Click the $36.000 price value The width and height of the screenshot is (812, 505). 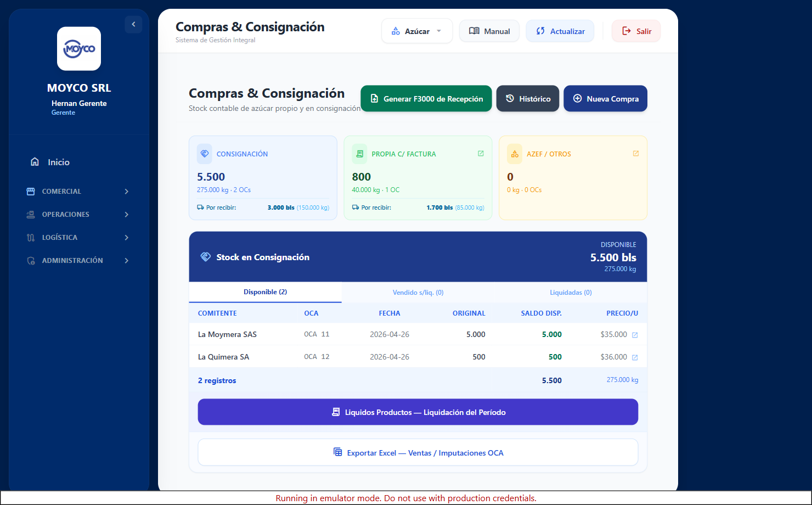pos(614,357)
